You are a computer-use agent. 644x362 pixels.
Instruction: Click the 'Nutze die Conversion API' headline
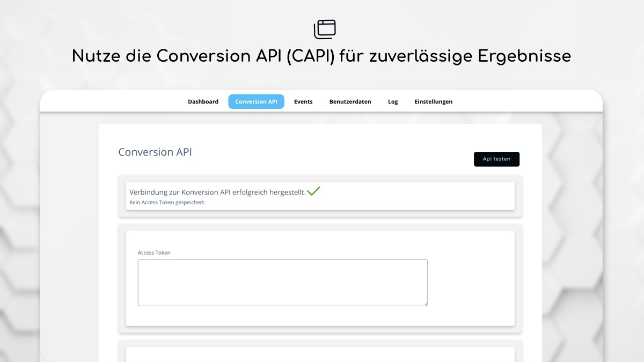[x=321, y=56]
